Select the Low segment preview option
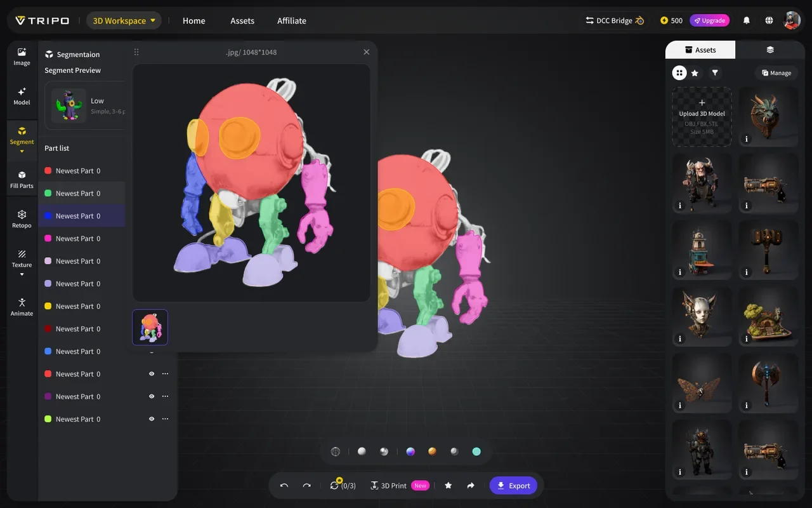 86,105
